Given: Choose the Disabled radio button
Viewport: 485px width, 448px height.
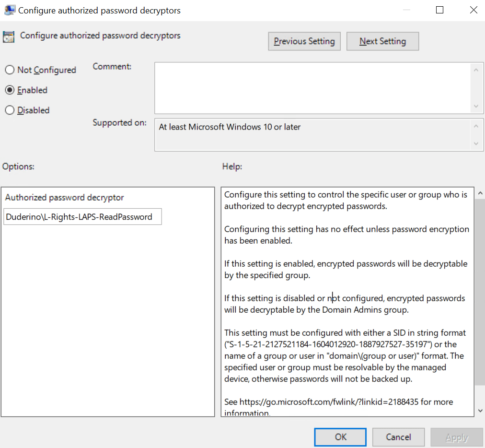Looking at the screenshot, I should click(x=10, y=110).
